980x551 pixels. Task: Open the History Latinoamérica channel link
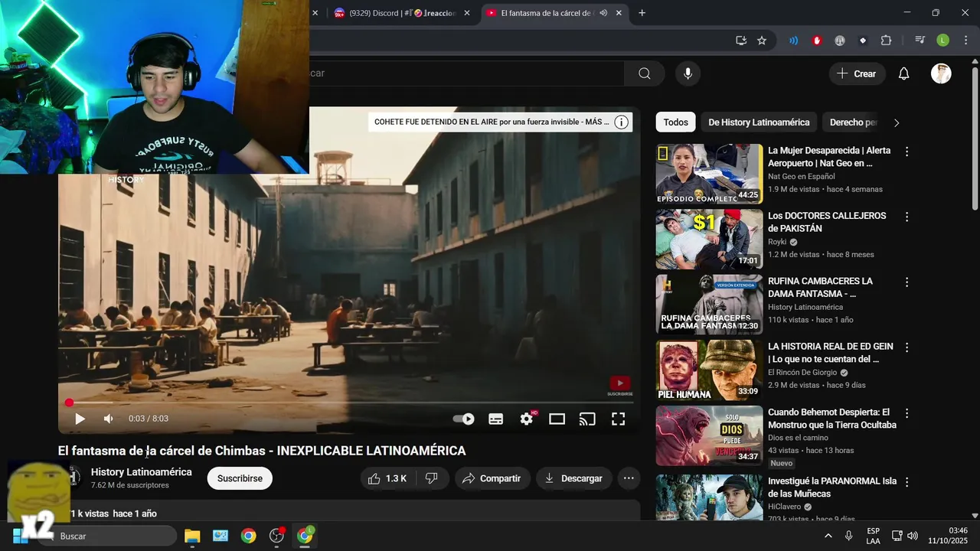pyautogui.click(x=141, y=472)
